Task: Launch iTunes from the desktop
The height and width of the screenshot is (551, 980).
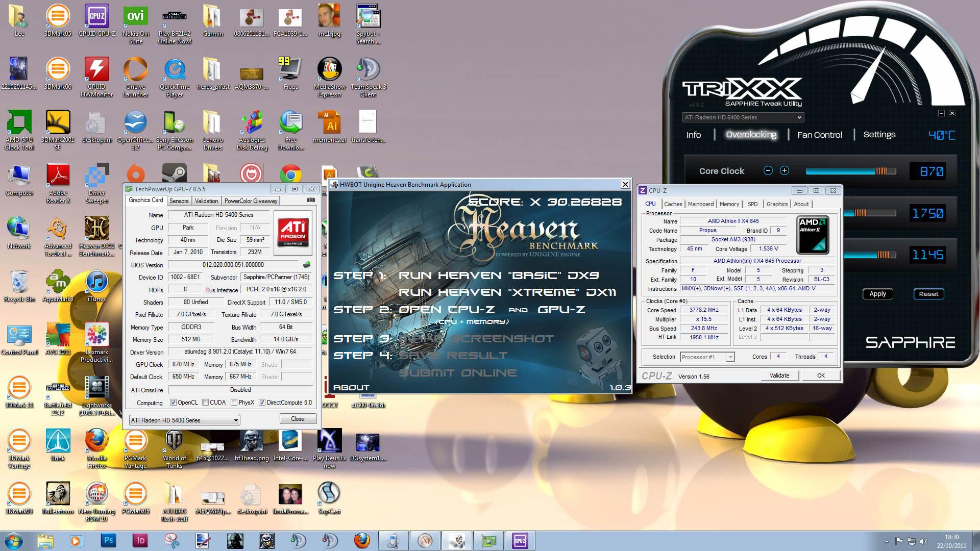Action: [x=96, y=285]
